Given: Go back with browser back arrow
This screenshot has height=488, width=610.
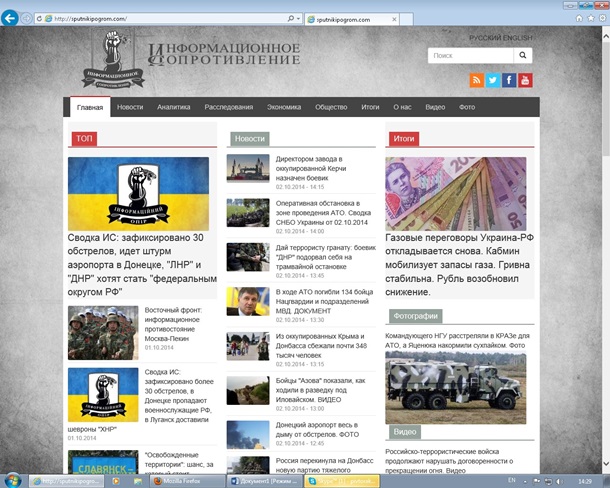Looking at the screenshot, I should [x=11, y=19].
